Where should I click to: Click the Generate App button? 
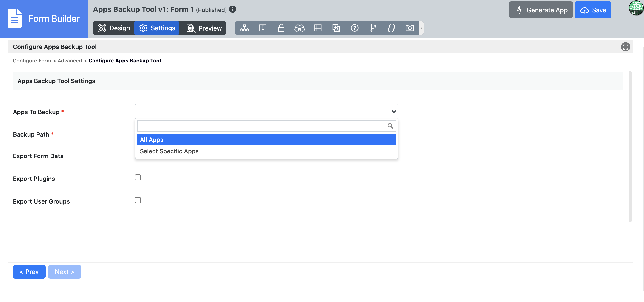click(x=540, y=10)
